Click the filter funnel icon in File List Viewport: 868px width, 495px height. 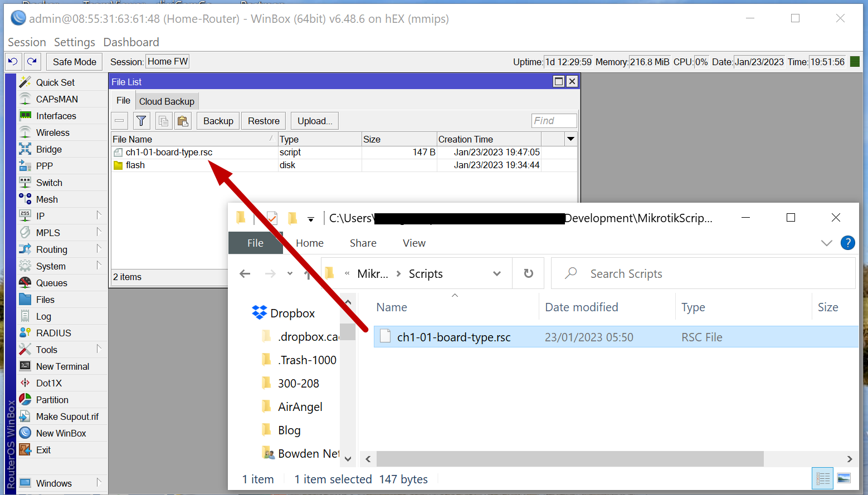pyautogui.click(x=142, y=121)
